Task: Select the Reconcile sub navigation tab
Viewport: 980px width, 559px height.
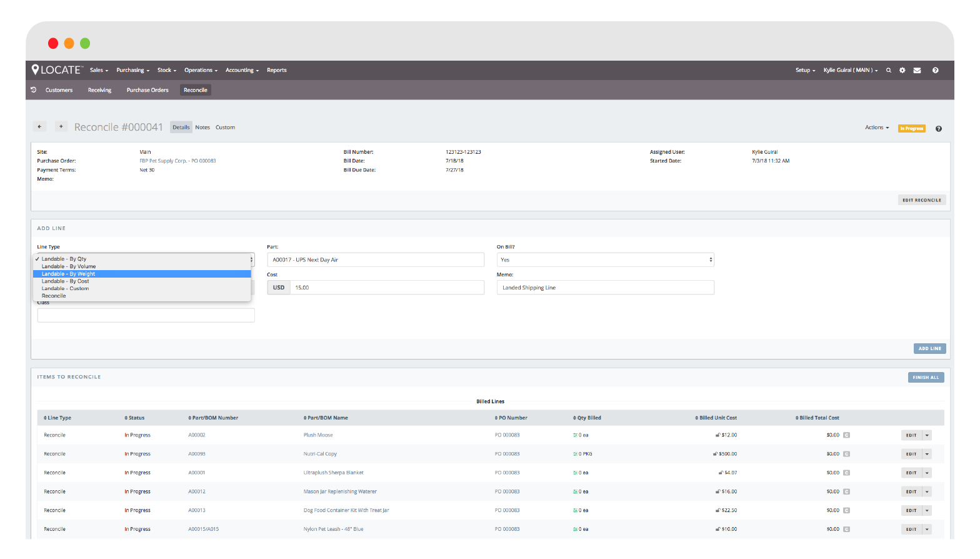Action: point(196,90)
